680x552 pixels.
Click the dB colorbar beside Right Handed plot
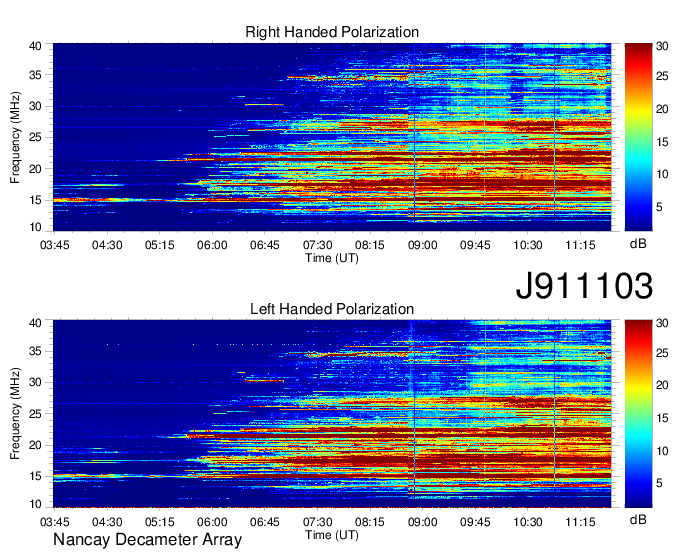pyautogui.click(x=638, y=137)
